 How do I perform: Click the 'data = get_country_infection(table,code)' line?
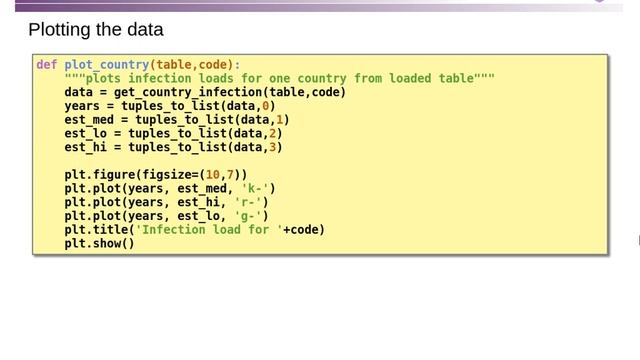point(205,92)
